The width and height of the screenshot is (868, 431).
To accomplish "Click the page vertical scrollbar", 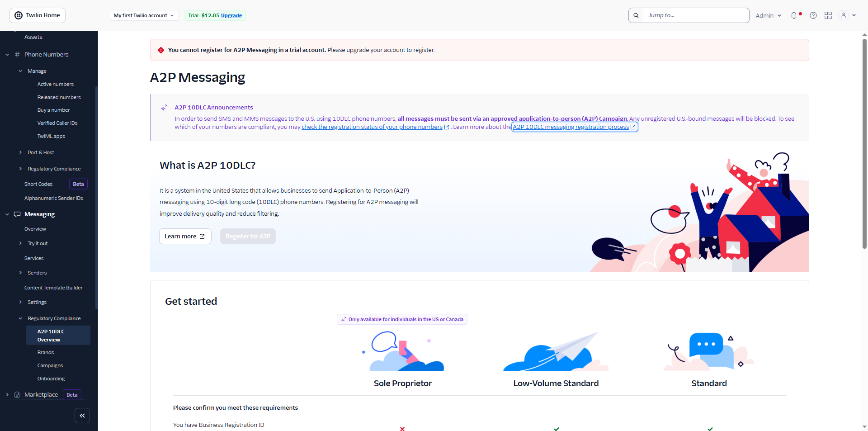I will [864, 144].
